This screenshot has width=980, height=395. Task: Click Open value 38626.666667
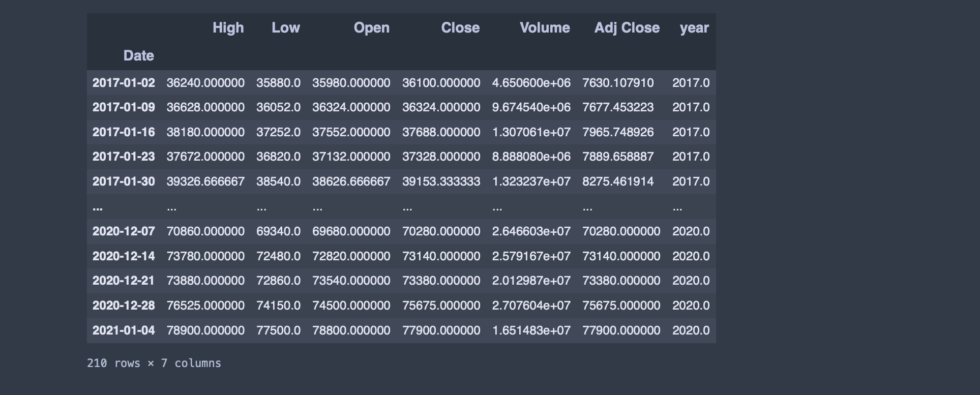tap(351, 181)
